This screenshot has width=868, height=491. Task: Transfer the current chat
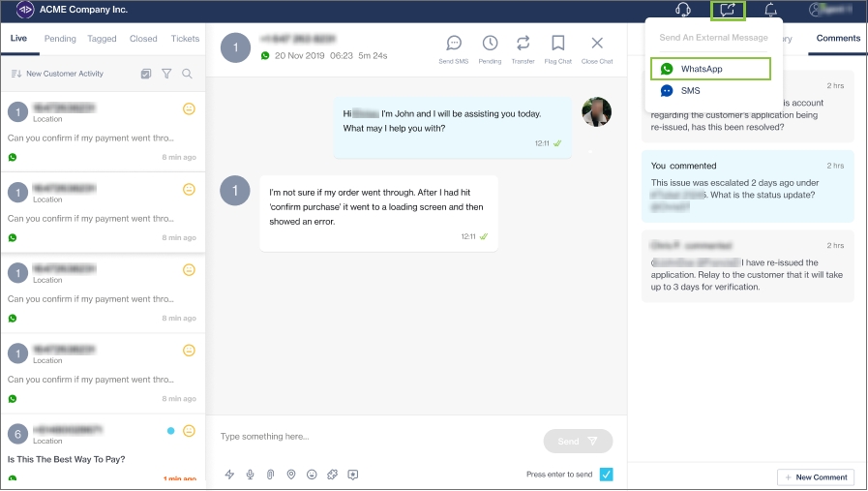523,45
